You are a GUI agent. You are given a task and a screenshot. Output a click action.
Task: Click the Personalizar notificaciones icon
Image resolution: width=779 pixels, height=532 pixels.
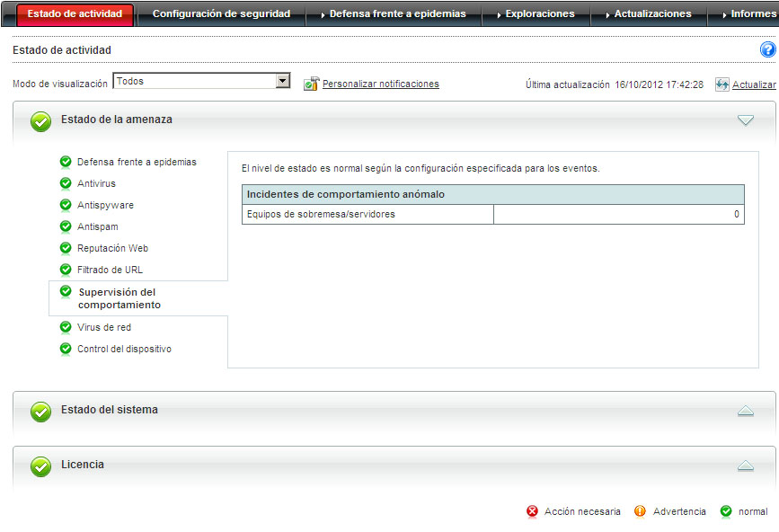pyautogui.click(x=311, y=84)
